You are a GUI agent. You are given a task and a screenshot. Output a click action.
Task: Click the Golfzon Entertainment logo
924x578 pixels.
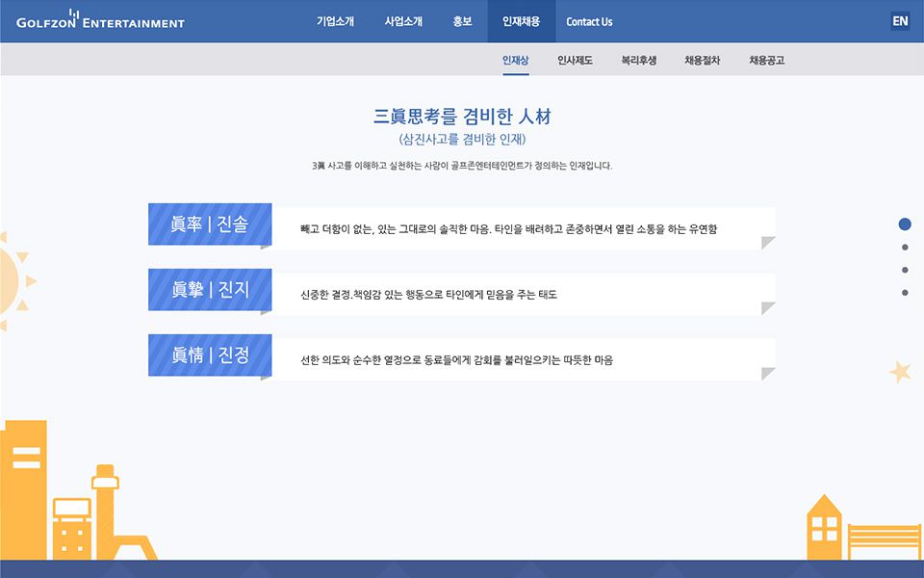(100, 21)
